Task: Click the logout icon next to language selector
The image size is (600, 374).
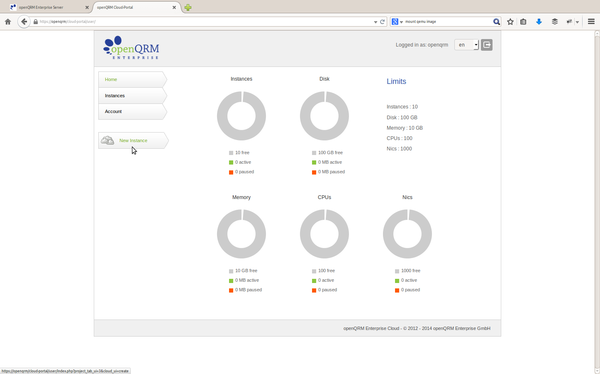Action: (x=486, y=45)
